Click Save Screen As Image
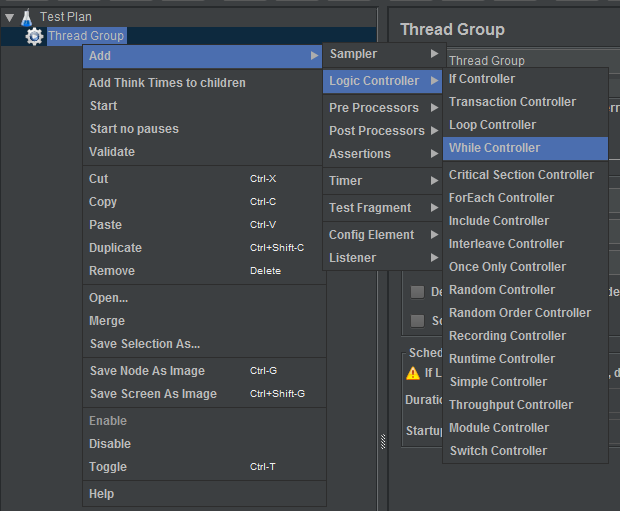Screen dimensions: 620x511 (x=204, y=394)
